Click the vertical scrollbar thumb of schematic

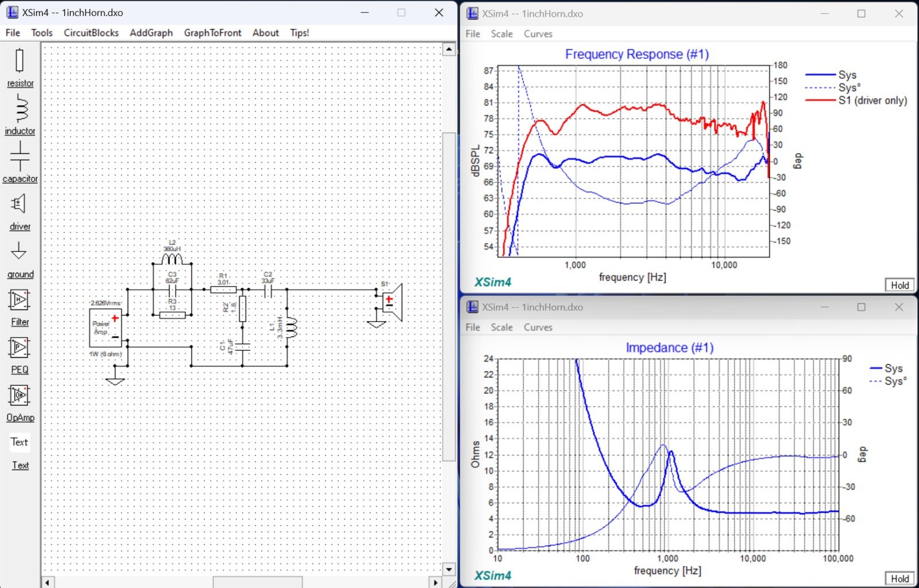click(449, 297)
